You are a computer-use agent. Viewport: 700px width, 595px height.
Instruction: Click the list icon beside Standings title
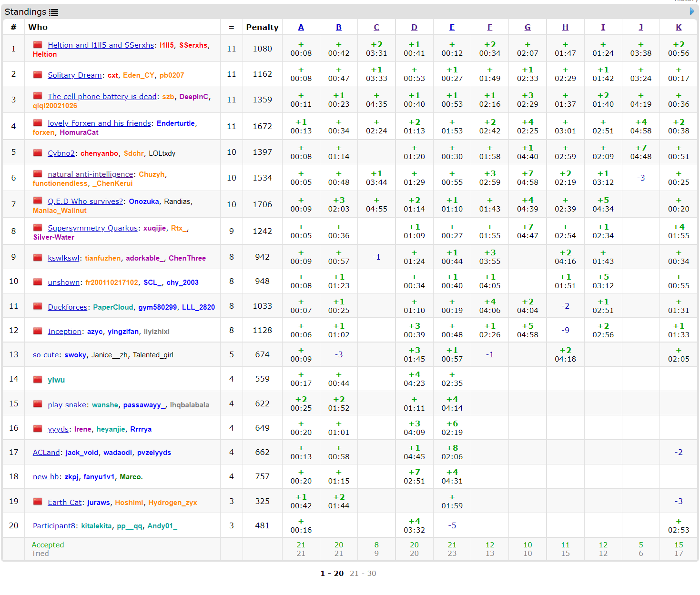[x=54, y=13]
